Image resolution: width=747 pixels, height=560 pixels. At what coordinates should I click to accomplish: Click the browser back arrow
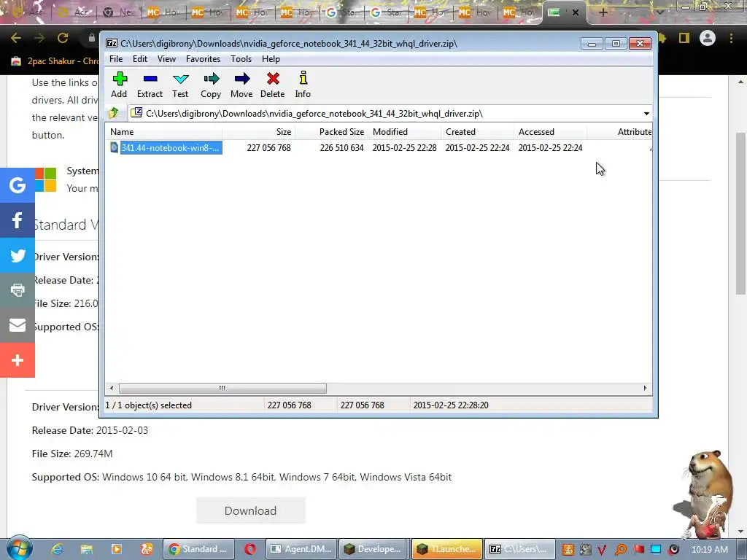tap(16, 38)
